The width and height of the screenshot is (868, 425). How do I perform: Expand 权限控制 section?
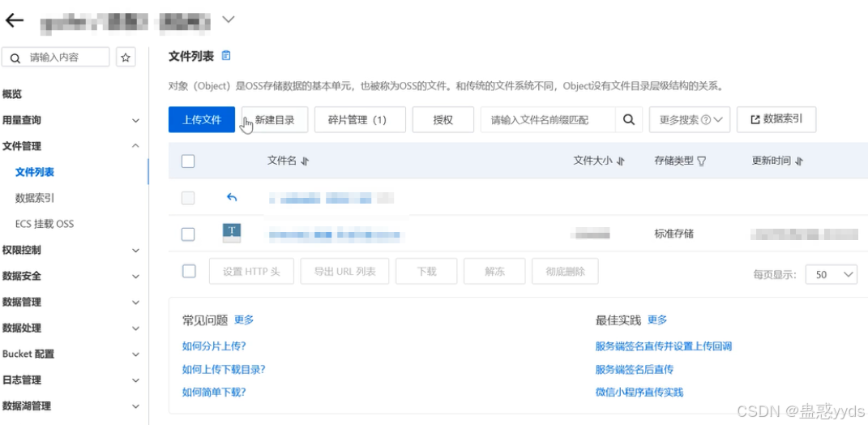coord(135,251)
